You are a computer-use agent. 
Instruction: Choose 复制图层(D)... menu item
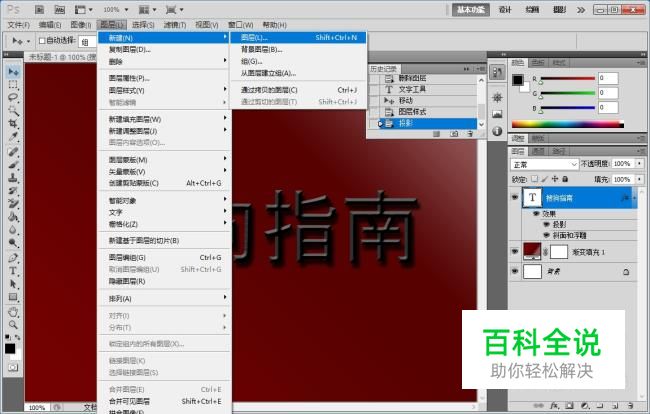tap(165, 50)
